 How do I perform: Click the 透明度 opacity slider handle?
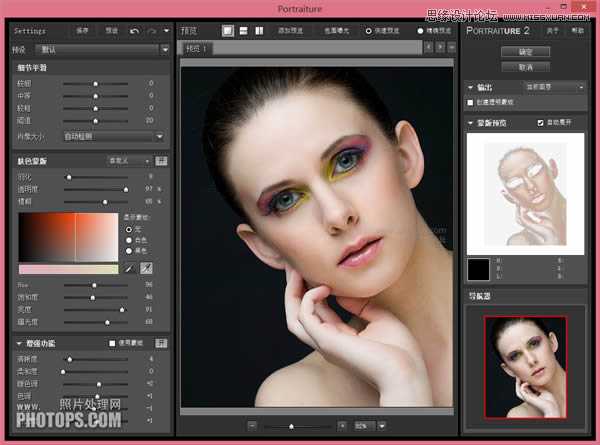coord(126,188)
